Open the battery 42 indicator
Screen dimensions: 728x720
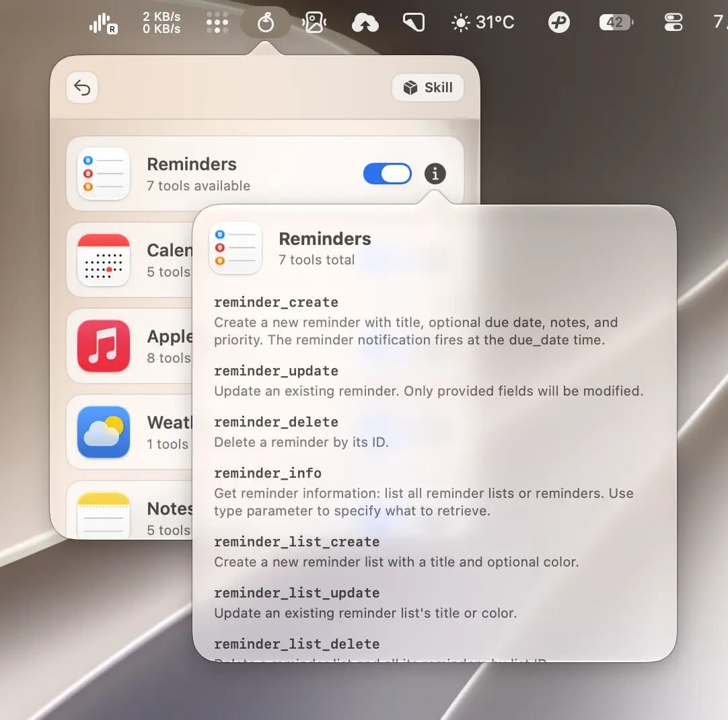616,22
